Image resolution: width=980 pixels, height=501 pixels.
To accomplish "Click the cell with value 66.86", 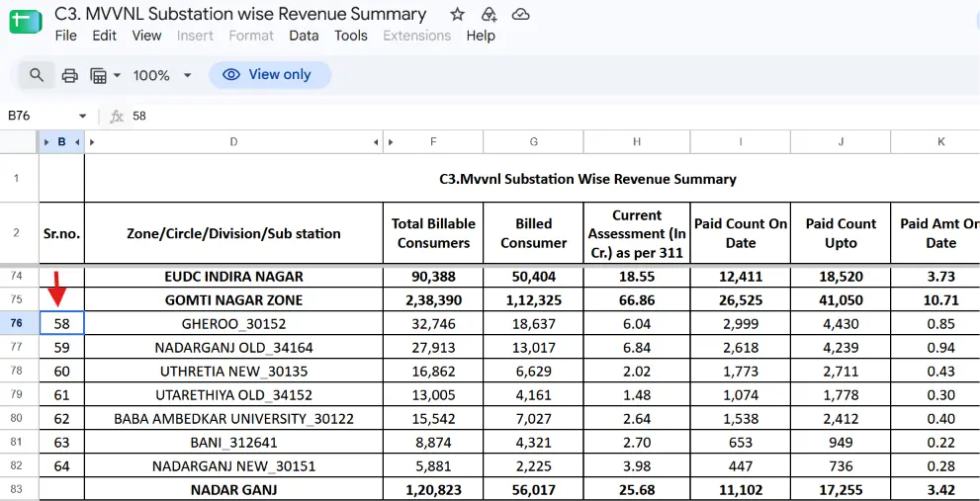I will tap(637, 299).
